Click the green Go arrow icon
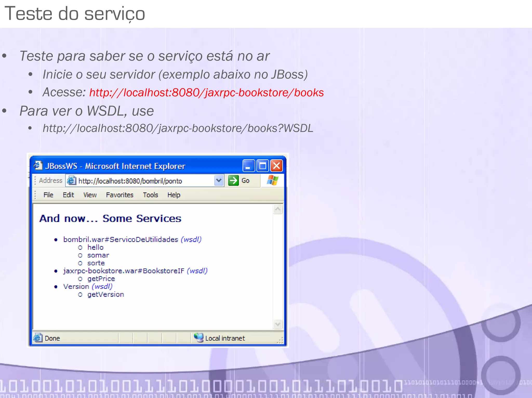Screen dimensions: 532x398 [233, 180]
